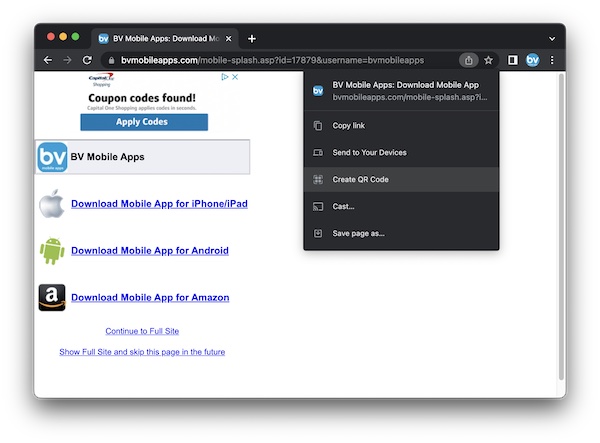This screenshot has width=600, height=443.
Task: Click the QR icon in share menu
Action: click(x=318, y=179)
